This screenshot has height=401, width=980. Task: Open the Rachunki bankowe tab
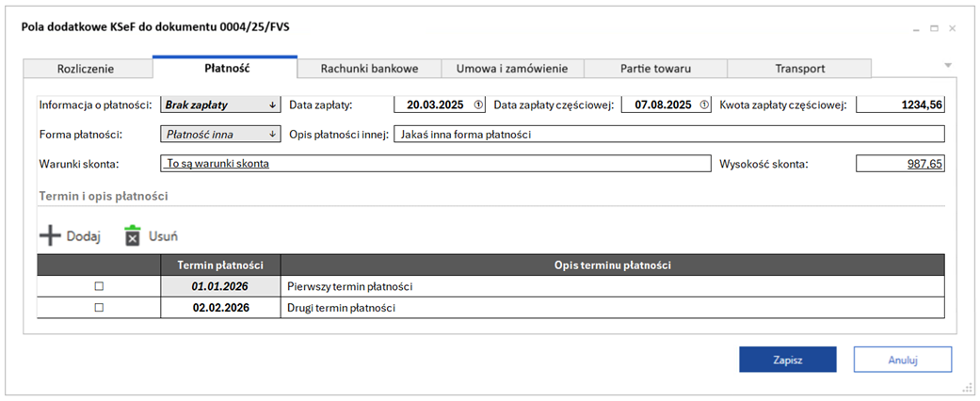click(x=368, y=69)
